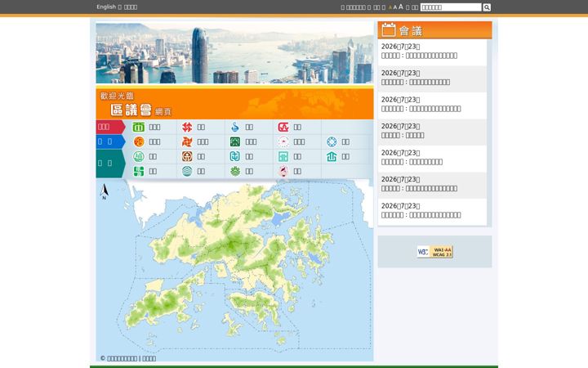The height and width of the screenshot is (368, 588).
Task: Select the medium A text size
Action: click(395, 7)
